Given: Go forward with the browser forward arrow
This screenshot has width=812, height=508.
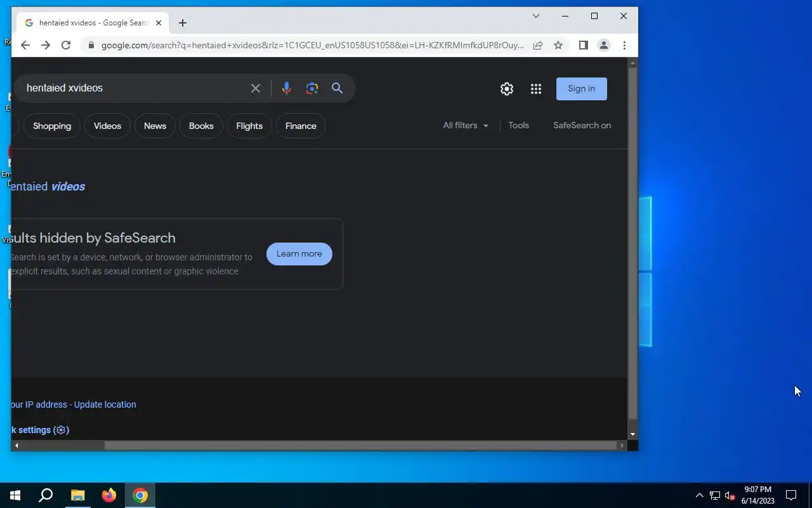Looking at the screenshot, I should (x=46, y=45).
